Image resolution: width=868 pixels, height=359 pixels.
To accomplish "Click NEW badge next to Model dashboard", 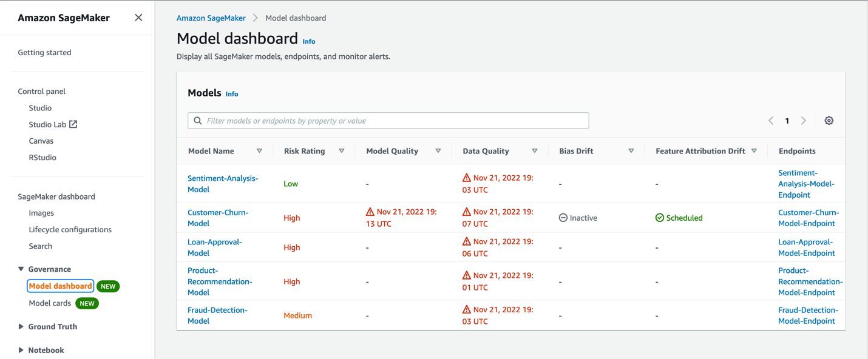I will click(x=108, y=286).
